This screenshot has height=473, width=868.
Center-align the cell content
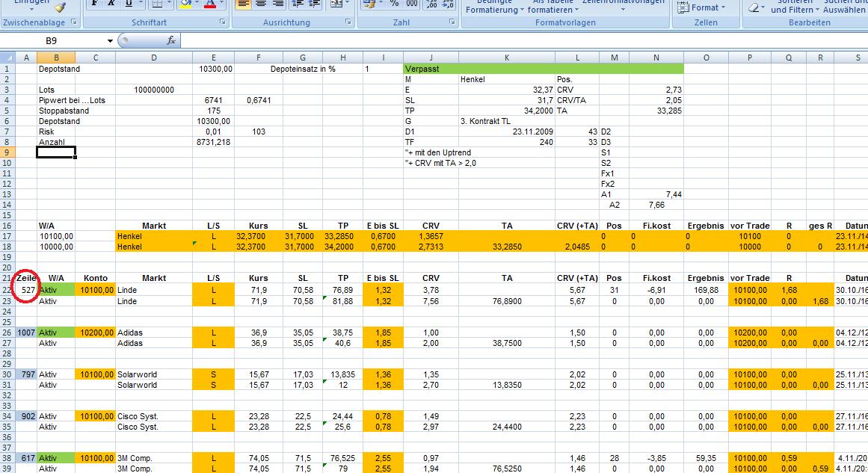pyautogui.click(x=261, y=4)
